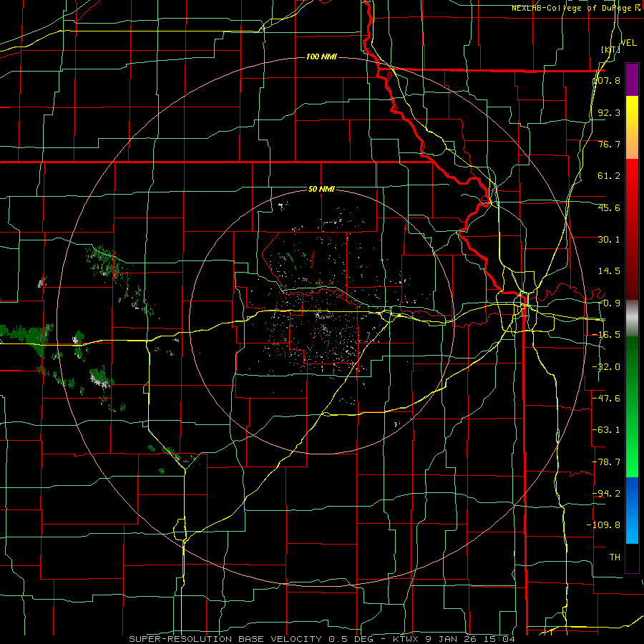
Task: Click the 30.1 legend value
Action: [x=609, y=240]
